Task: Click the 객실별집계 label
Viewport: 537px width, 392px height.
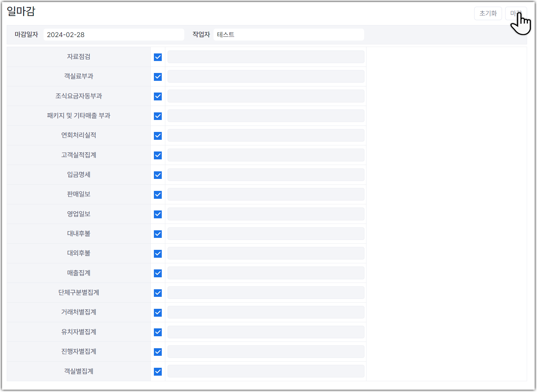Action: (x=79, y=371)
